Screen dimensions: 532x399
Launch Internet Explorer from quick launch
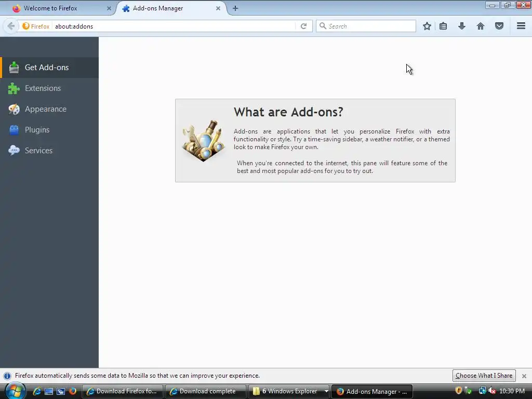tap(37, 391)
